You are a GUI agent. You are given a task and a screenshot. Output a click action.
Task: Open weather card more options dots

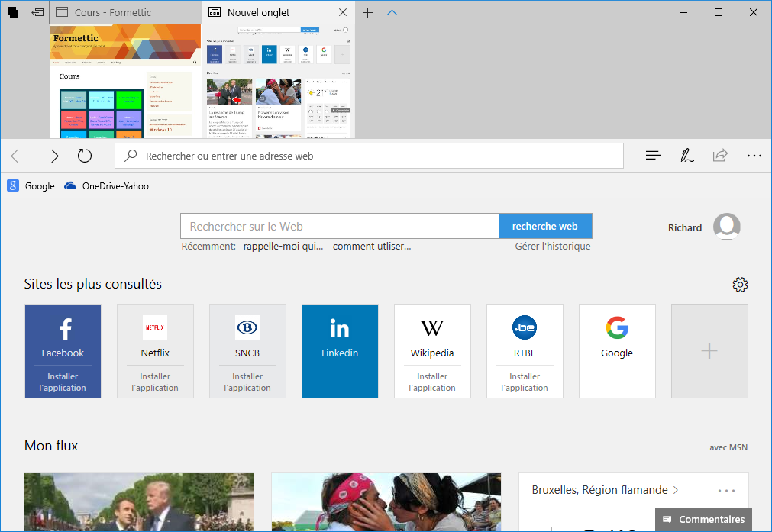(726, 491)
